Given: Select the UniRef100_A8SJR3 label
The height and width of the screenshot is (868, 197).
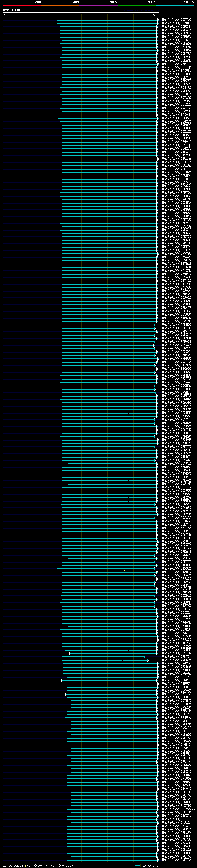Looking at the screenshot, I should tap(177, 88).
